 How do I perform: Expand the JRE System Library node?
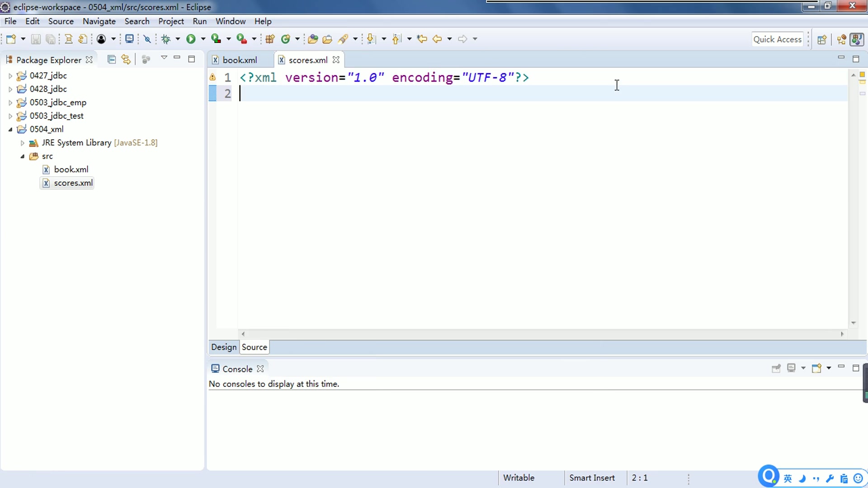click(22, 143)
